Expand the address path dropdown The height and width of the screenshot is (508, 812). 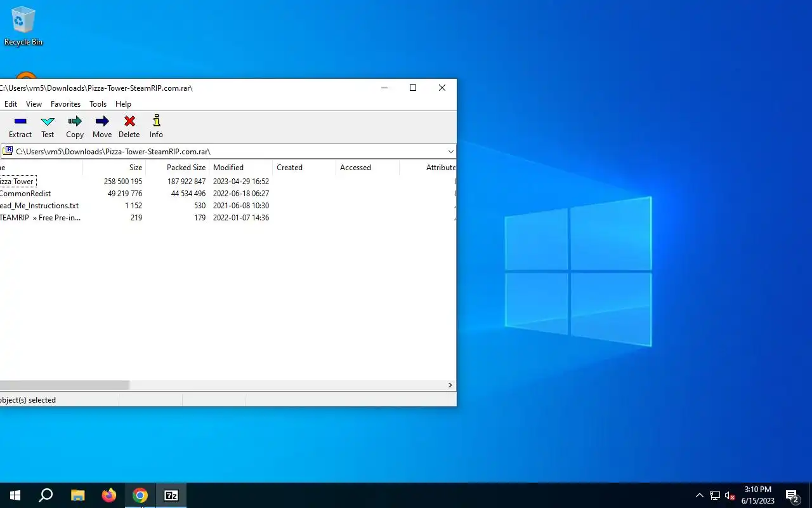tap(451, 152)
